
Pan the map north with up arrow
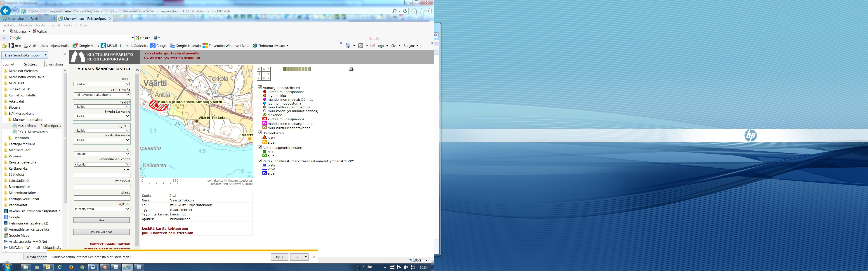pos(264,69)
